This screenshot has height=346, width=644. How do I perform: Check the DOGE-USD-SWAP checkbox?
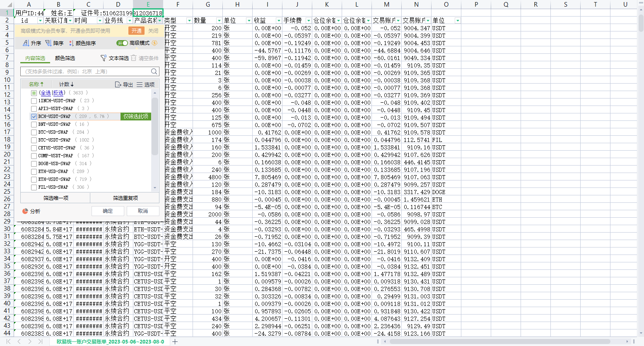tap(34, 163)
